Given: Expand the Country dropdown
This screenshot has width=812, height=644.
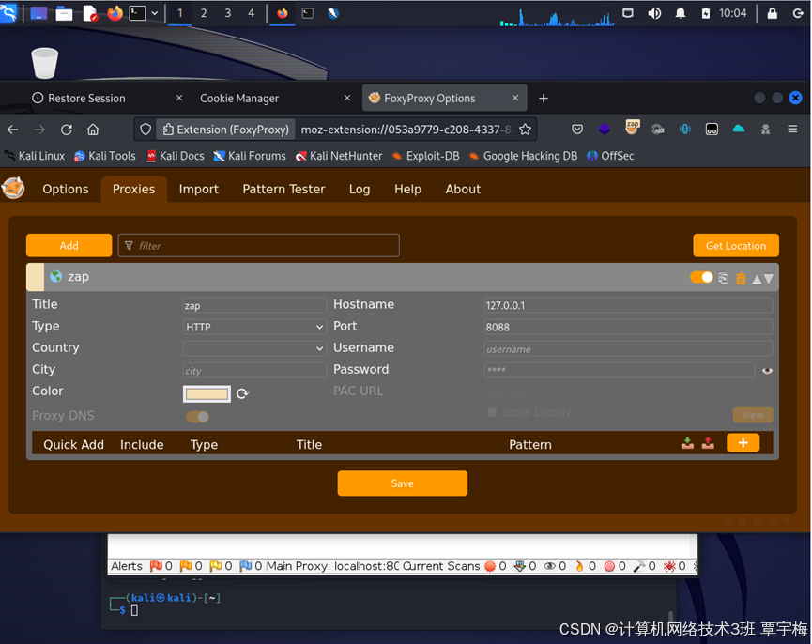Looking at the screenshot, I should point(253,347).
